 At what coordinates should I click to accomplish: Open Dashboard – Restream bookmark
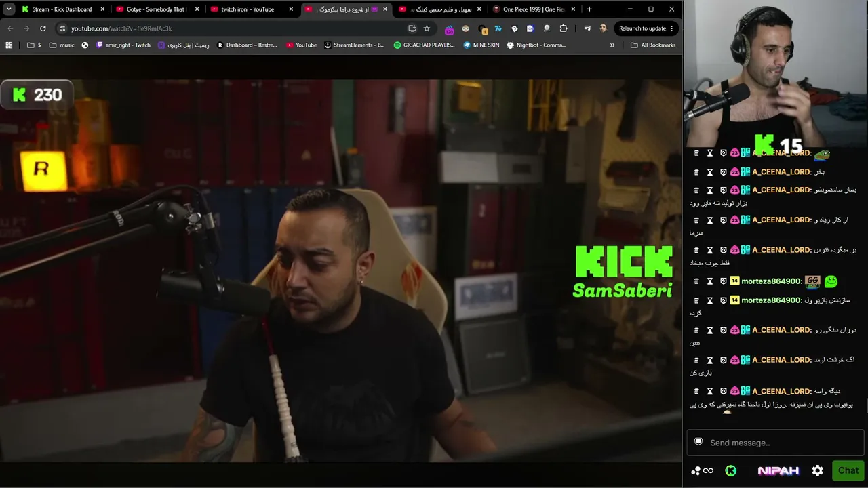[246, 45]
